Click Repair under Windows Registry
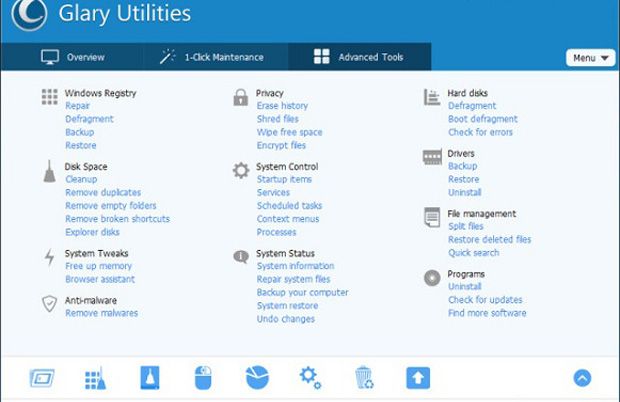The height and width of the screenshot is (402, 620). point(78,106)
